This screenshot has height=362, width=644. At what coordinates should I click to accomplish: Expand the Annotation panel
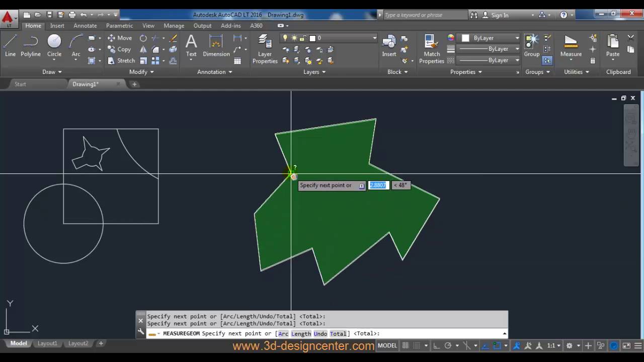(x=215, y=72)
